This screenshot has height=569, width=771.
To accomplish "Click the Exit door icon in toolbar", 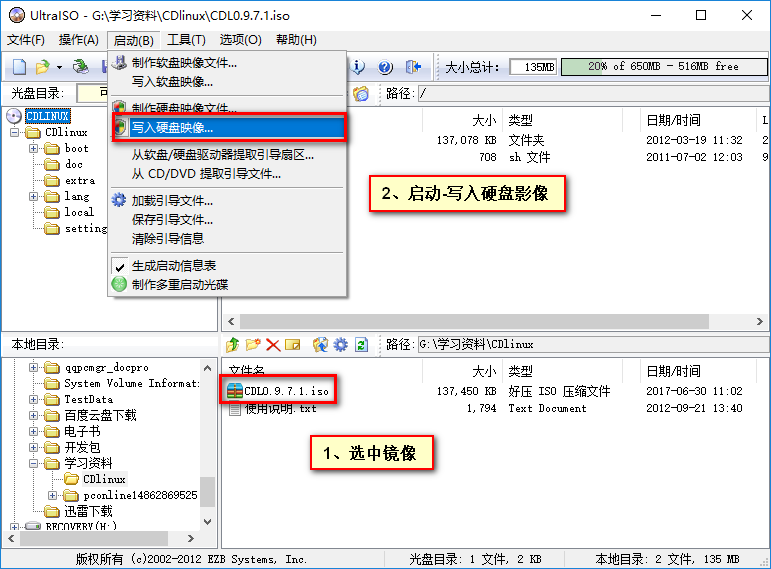I will 414,66.
